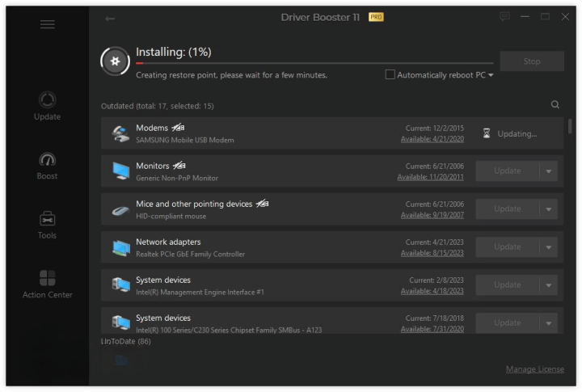582x392 pixels.
Task: Open the Boost section in sidebar
Action: (47, 166)
